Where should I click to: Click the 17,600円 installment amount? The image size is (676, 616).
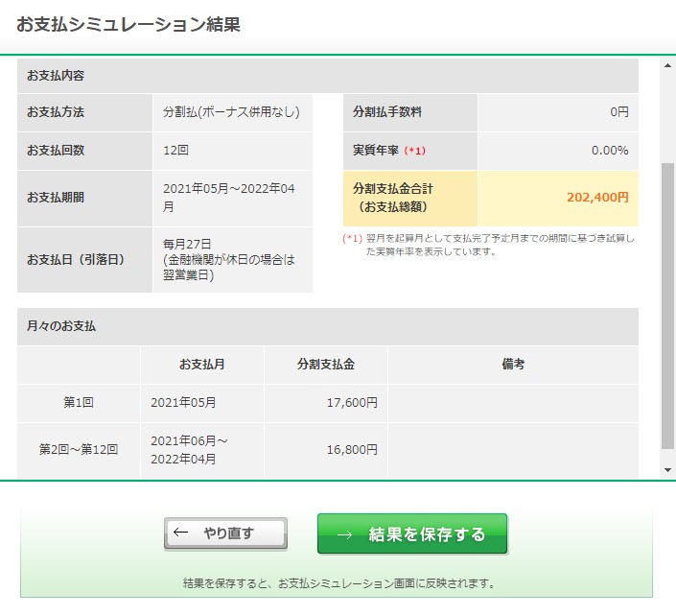(352, 402)
